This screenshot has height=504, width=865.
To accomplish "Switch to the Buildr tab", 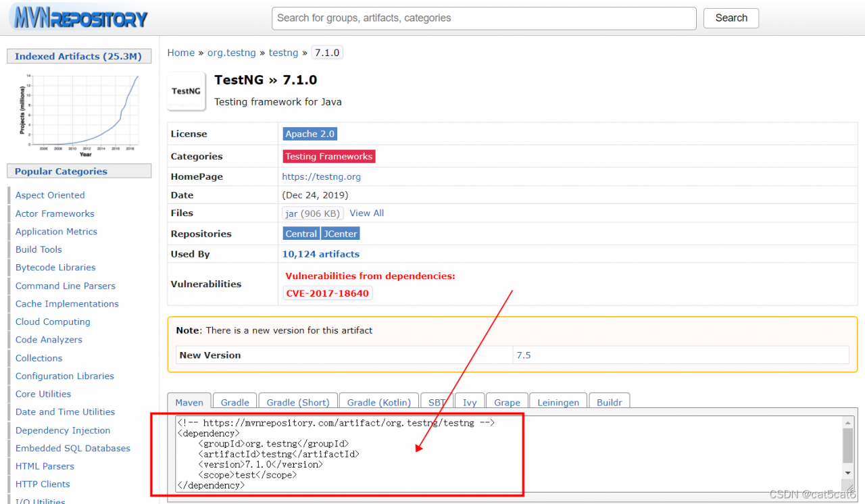I will coord(610,402).
